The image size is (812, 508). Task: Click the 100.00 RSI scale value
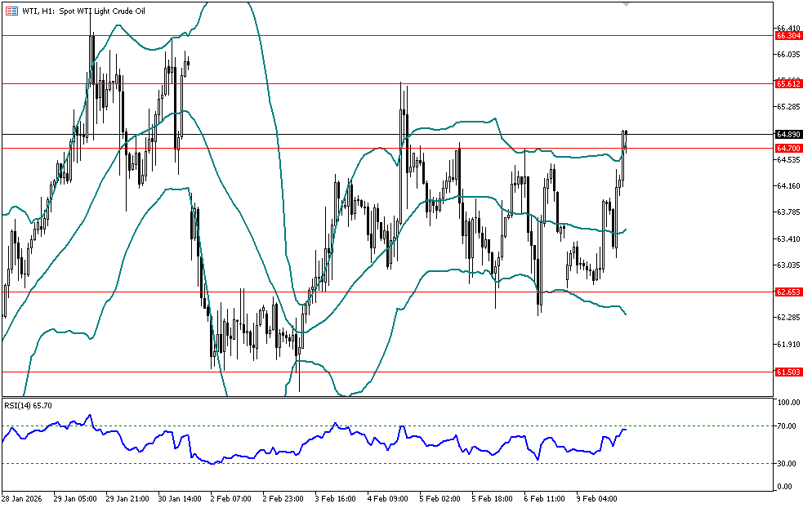[x=788, y=403]
